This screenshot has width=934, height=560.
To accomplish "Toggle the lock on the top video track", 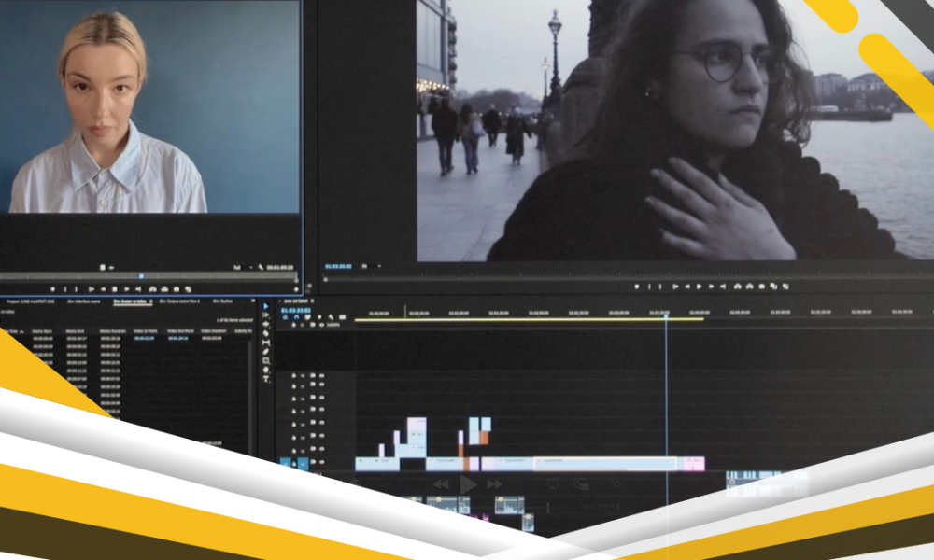I will (x=294, y=376).
